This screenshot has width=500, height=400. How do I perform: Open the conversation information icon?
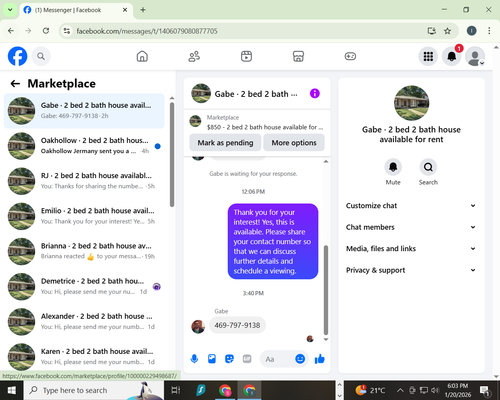click(x=315, y=93)
